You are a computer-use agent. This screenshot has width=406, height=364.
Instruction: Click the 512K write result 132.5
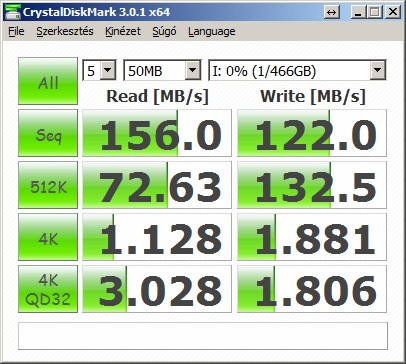(x=312, y=185)
